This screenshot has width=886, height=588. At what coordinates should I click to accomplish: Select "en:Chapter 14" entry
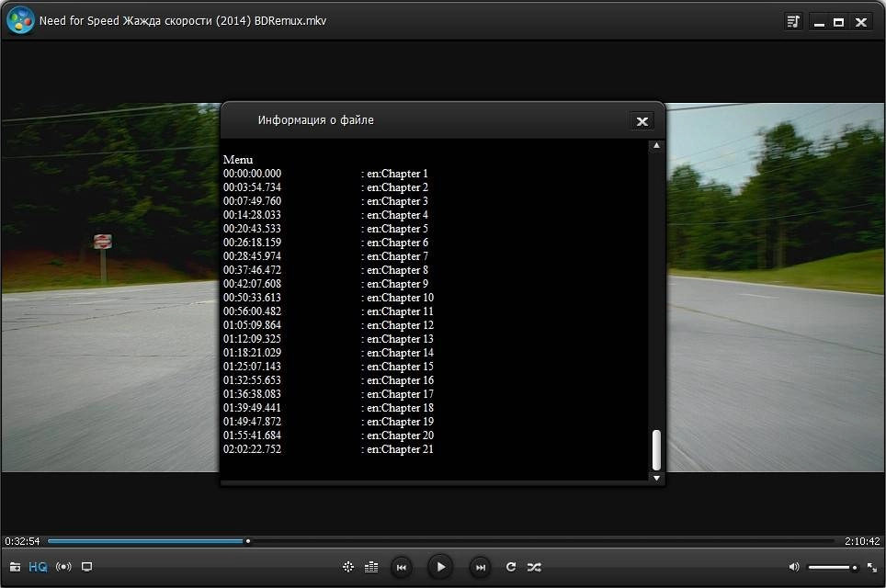coord(400,353)
